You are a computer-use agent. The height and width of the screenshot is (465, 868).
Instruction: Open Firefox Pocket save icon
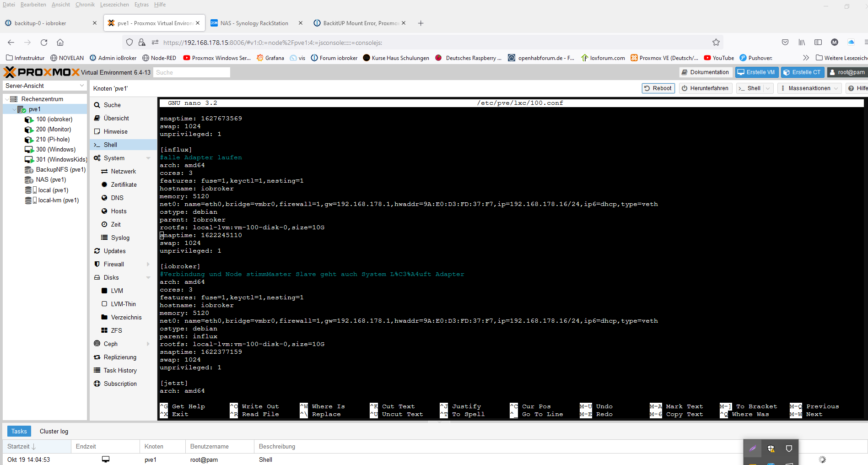click(x=785, y=42)
